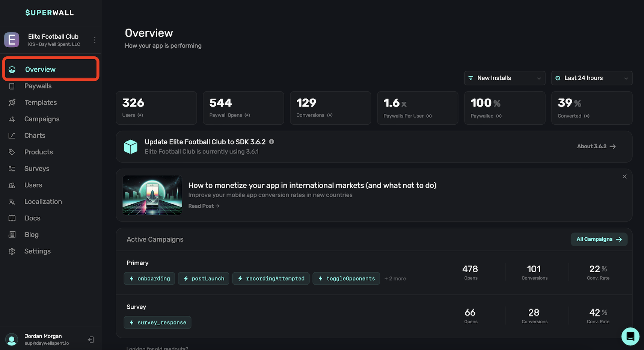Viewport: 644px width, 350px height.
Task: Go to Paywalls in the sidebar
Action: (38, 86)
